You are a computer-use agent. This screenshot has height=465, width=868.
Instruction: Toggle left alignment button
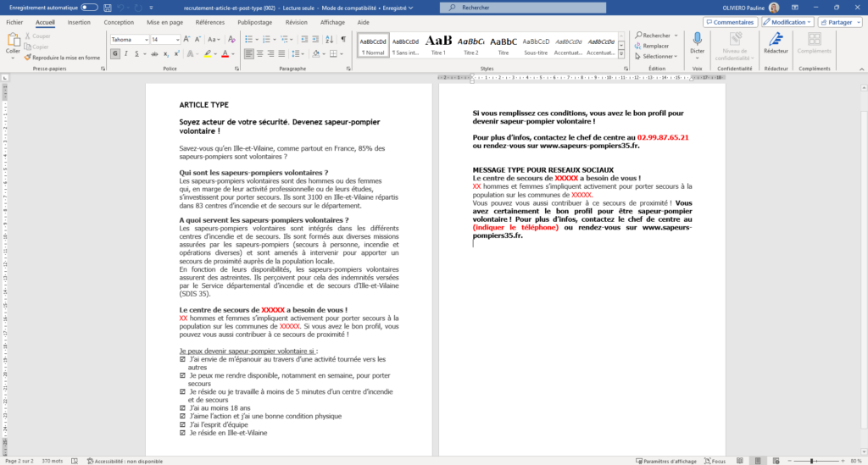(248, 54)
